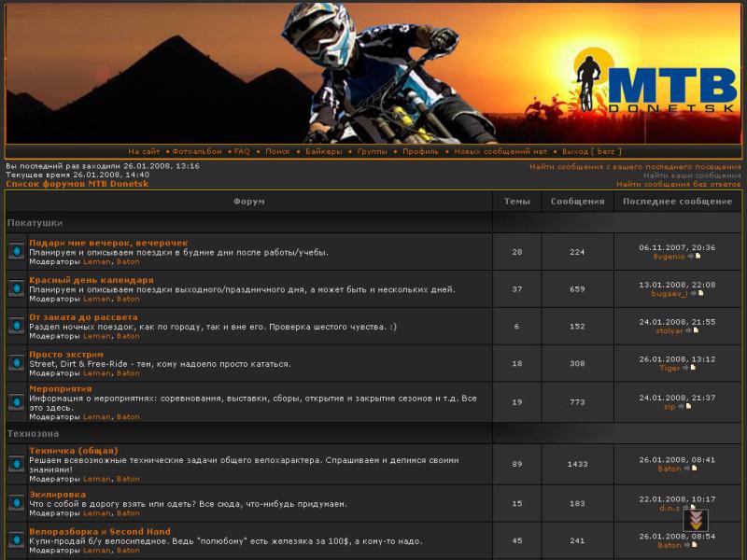Open "Фотоальбом" in the navigation menu
The height and width of the screenshot is (560, 747).
click(197, 151)
